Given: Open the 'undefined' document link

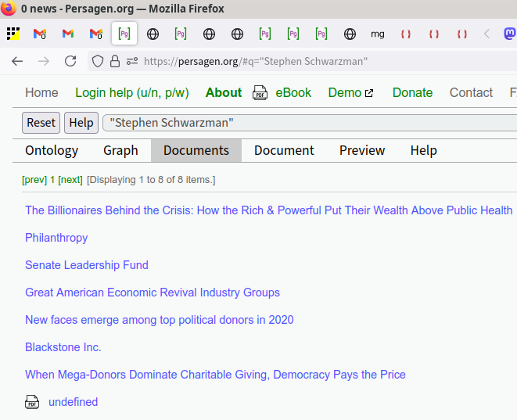Looking at the screenshot, I should pos(74,402).
